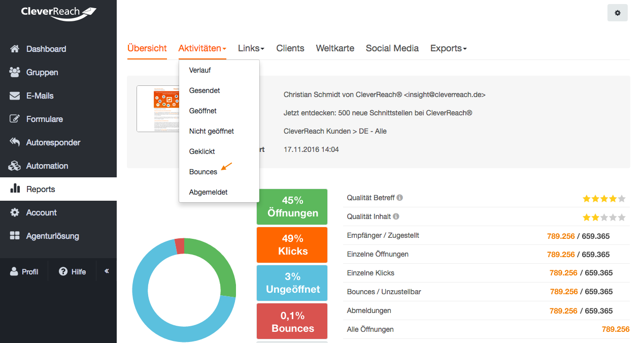The height and width of the screenshot is (343, 644).
Task: Click the Dashboard home icon
Action: [x=15, y=49]
